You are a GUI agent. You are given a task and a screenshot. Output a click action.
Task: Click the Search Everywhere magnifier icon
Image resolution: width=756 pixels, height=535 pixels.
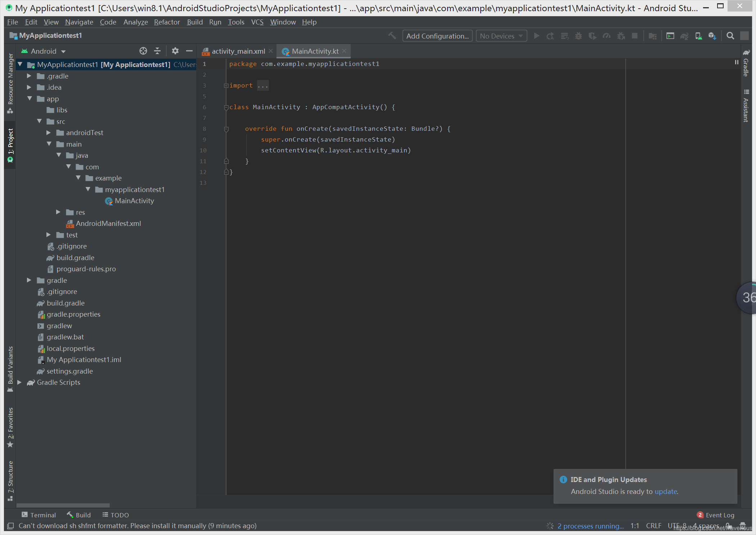point(730,36)
